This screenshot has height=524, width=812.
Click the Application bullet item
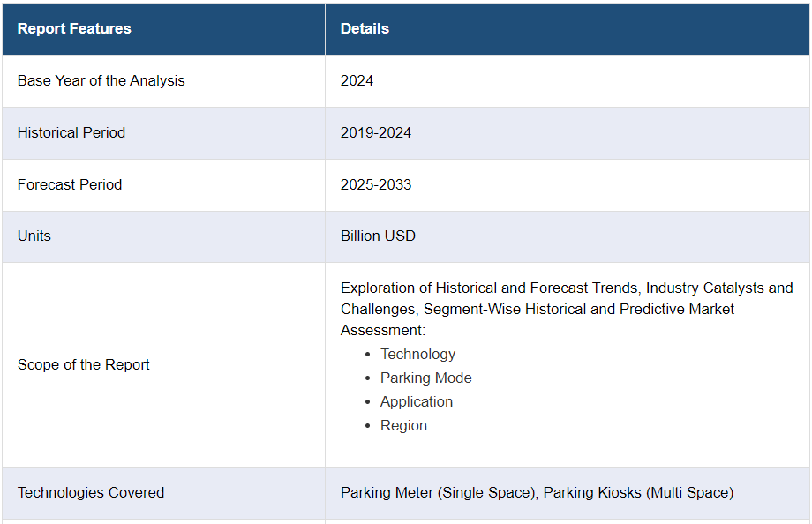(416, 401)
